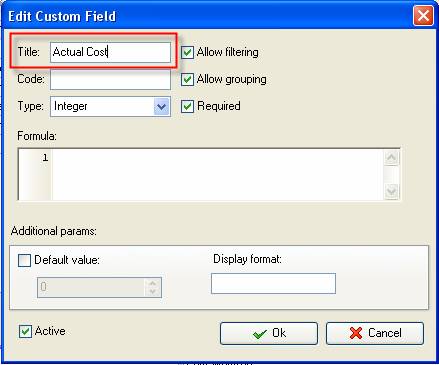This screenshot has width=439, height=365.
Task: Click the green checkmark icon on Ok
Action: click(x=260, y=333)
